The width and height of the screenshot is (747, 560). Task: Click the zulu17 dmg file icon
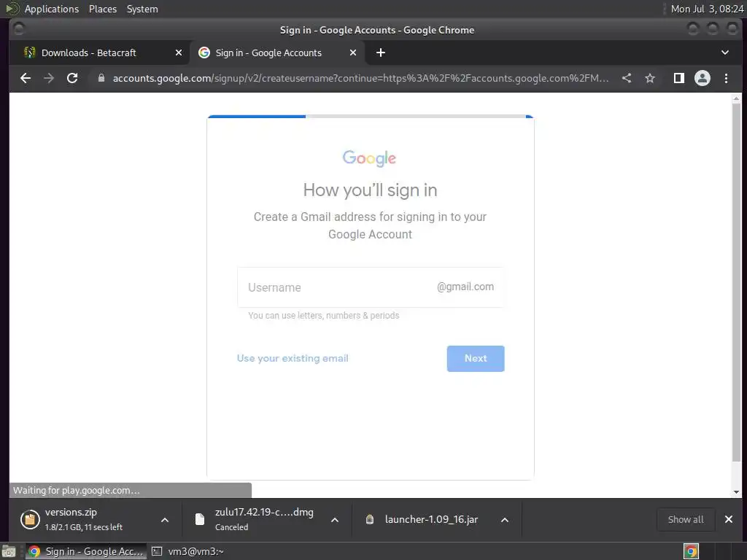click(x=200, y=519)
